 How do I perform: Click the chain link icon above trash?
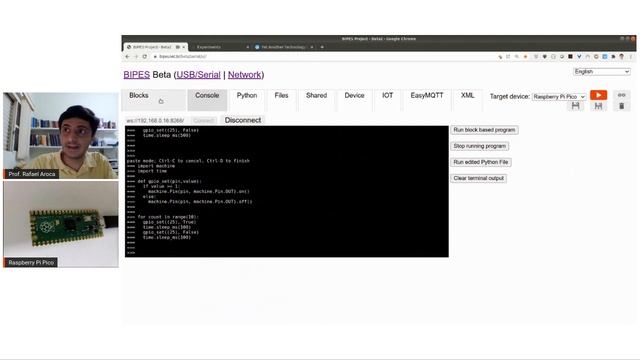click(622, 95)
